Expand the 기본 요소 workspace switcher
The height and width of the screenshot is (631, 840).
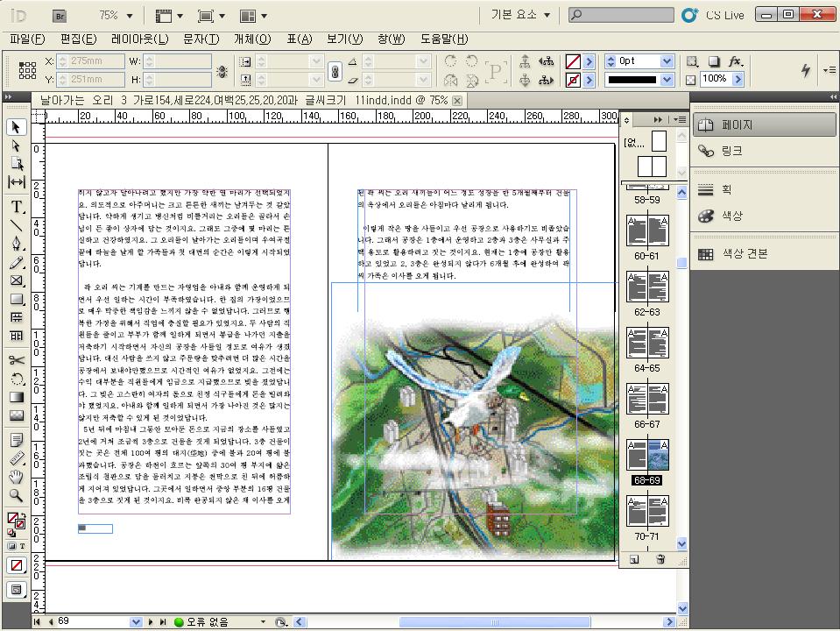tap(522, 15)
